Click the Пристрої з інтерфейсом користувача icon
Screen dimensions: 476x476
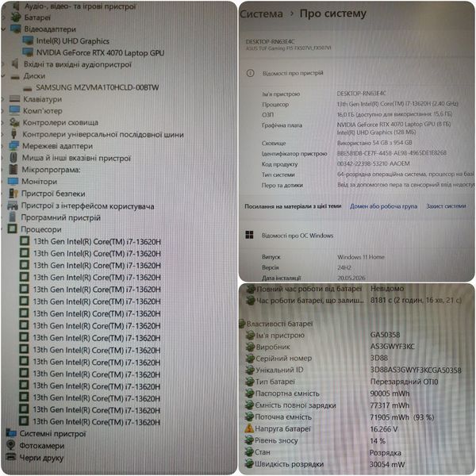coord(13,205)
